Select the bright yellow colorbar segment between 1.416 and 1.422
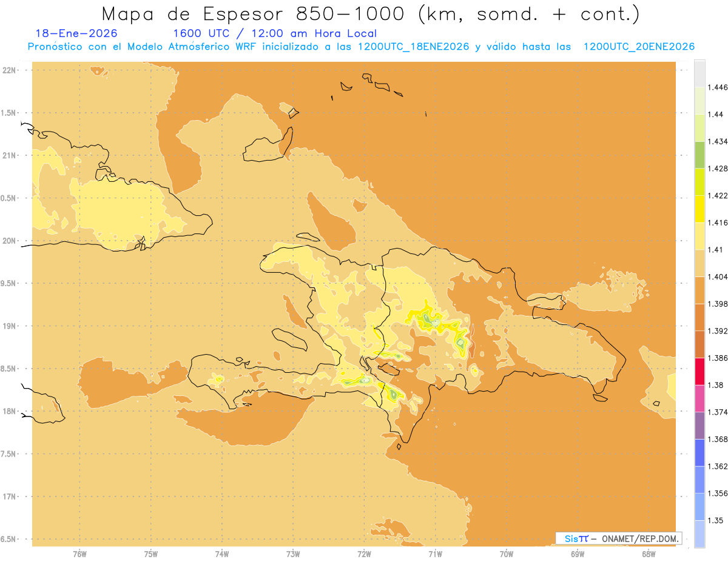Image resolution: width=728 pixels, height=562 pixels. 699,209
